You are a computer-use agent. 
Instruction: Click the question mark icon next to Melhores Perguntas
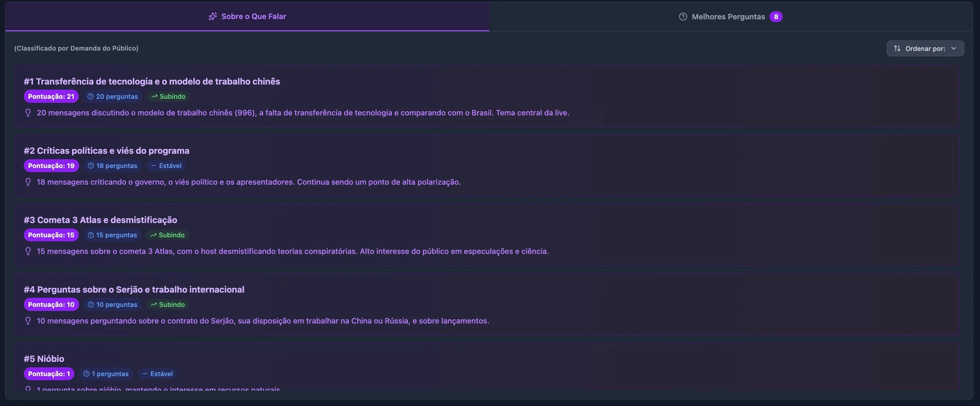coord(683,16)
